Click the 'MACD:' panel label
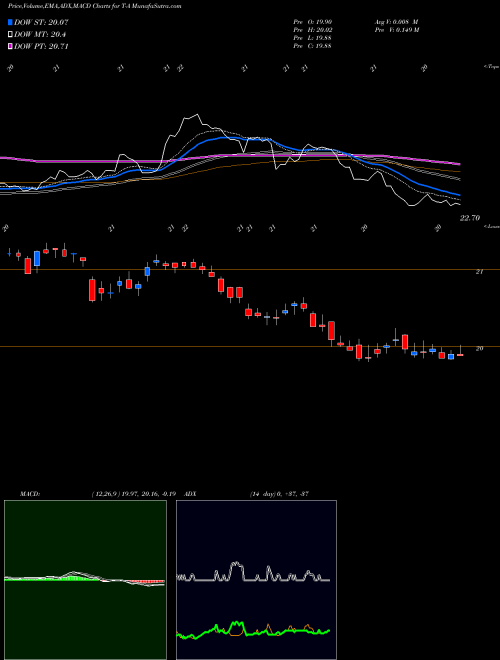The height and width of the screenshot is (660, 500). point(30,494)
